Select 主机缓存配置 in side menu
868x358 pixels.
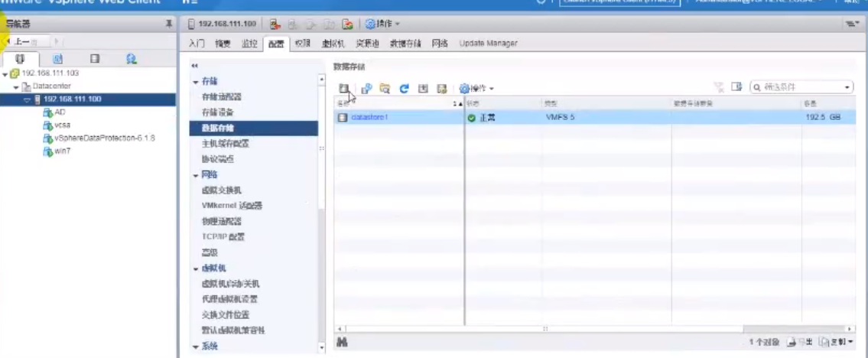(x=226, y=143)
